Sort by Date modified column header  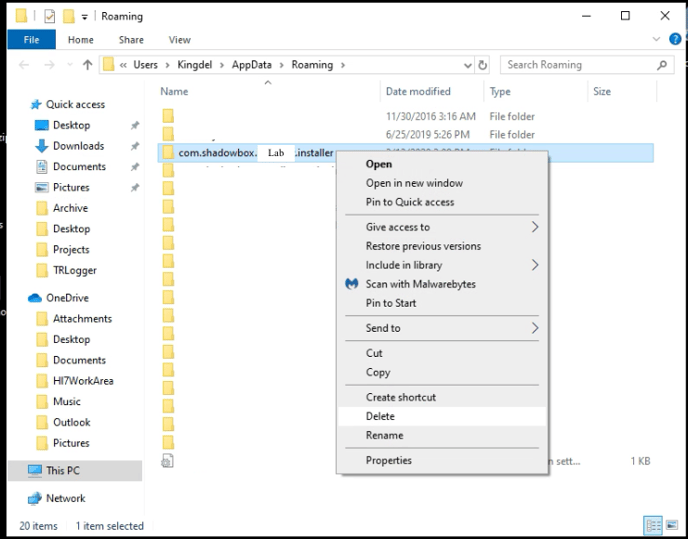418,91
